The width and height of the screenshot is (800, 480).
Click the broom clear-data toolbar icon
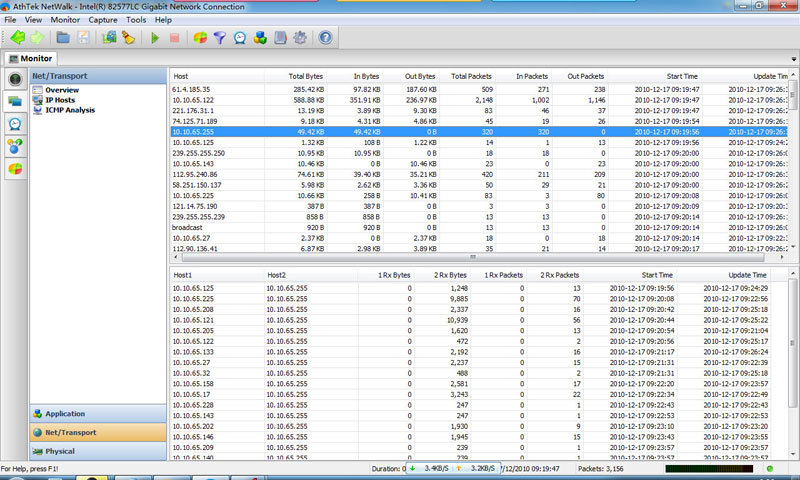[129, 38]
